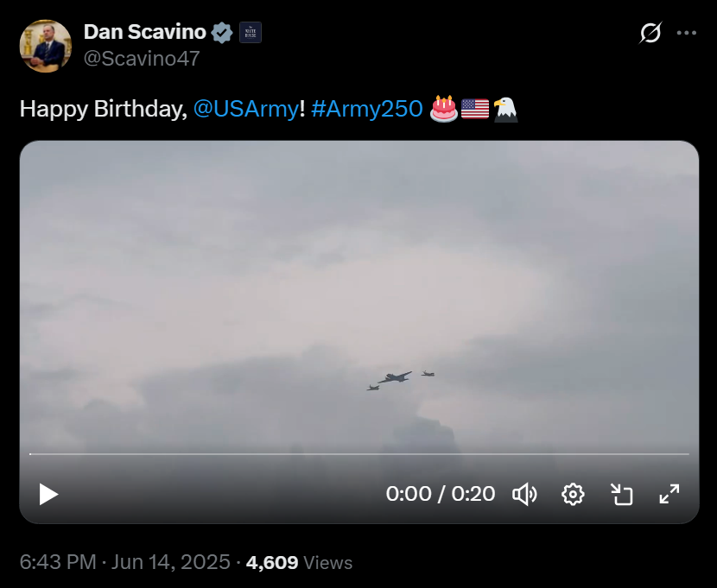Click the blue verified checkmark badge

(223, 33)
